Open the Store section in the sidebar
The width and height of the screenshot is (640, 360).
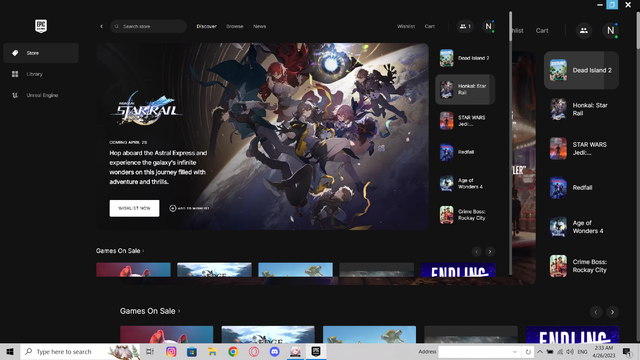coord(41,53)
